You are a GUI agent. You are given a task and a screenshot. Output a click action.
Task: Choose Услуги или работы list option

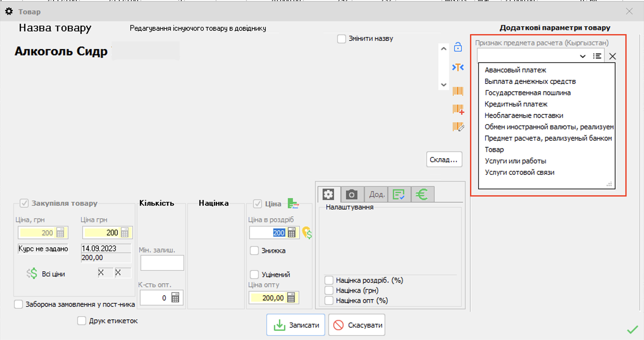(x=515, y=161)
